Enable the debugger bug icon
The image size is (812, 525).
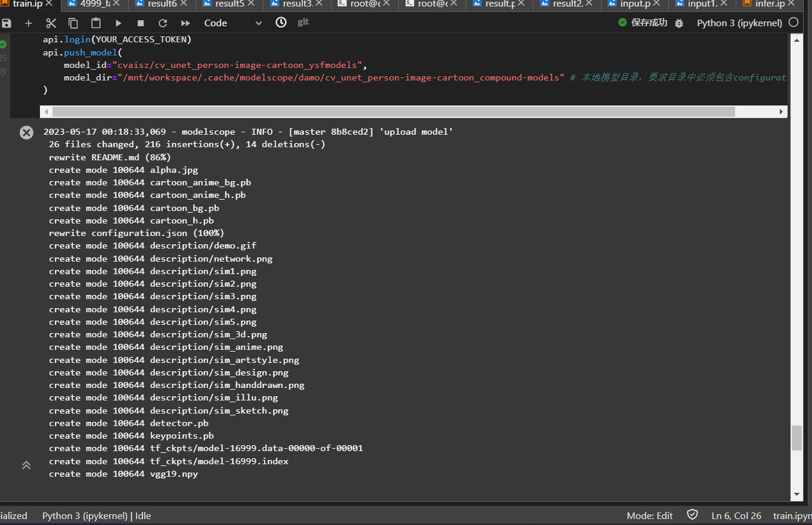[679, 23]
